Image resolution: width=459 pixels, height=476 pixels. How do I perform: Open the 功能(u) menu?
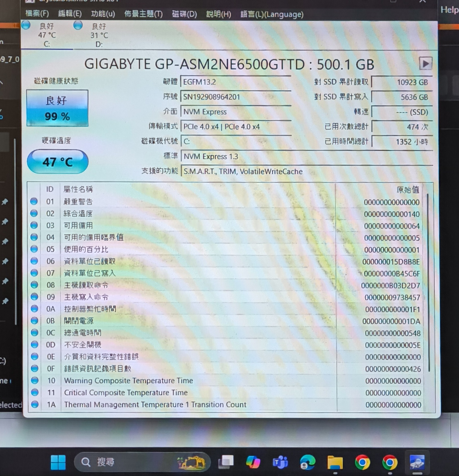(x=103, y=14)
